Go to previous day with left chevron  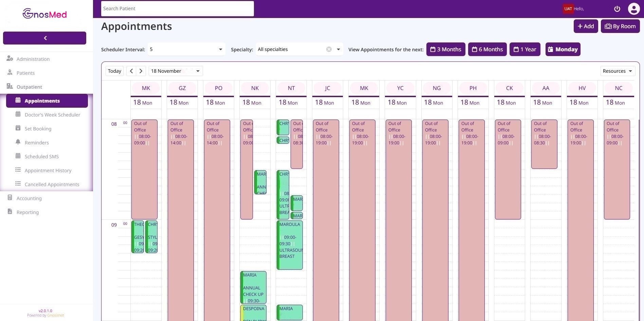click(131, 71)
